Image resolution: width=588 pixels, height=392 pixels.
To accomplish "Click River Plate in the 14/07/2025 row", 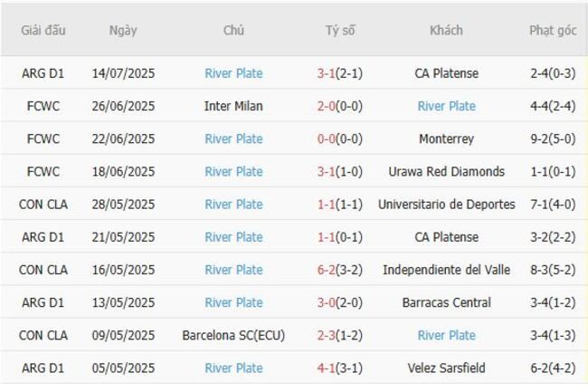I will (233, 73).
